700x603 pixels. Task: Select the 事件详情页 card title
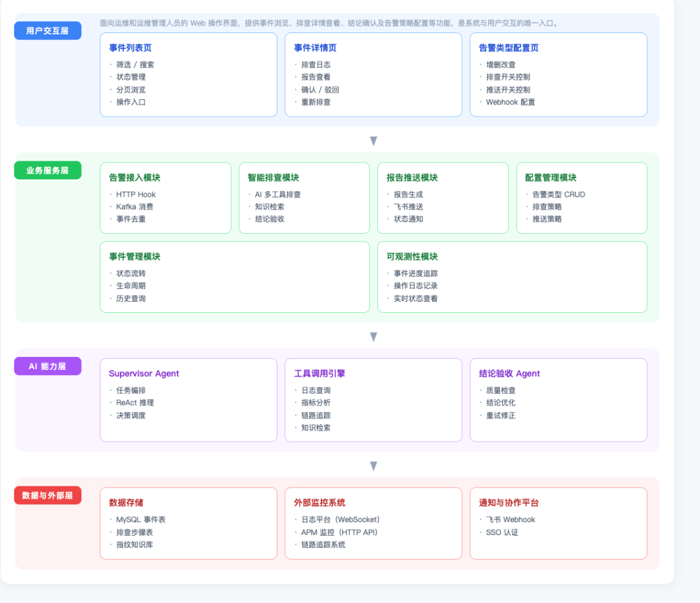pyautogui.click(x=315, y=48)
